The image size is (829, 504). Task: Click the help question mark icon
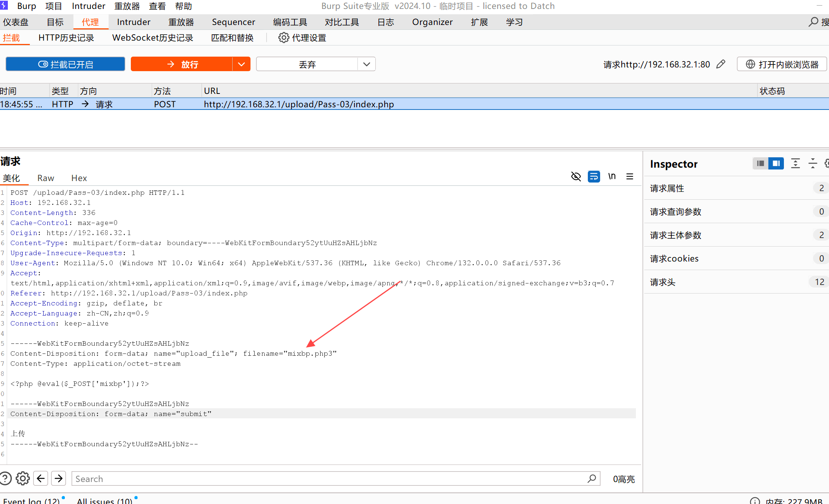tap(5, 478)
